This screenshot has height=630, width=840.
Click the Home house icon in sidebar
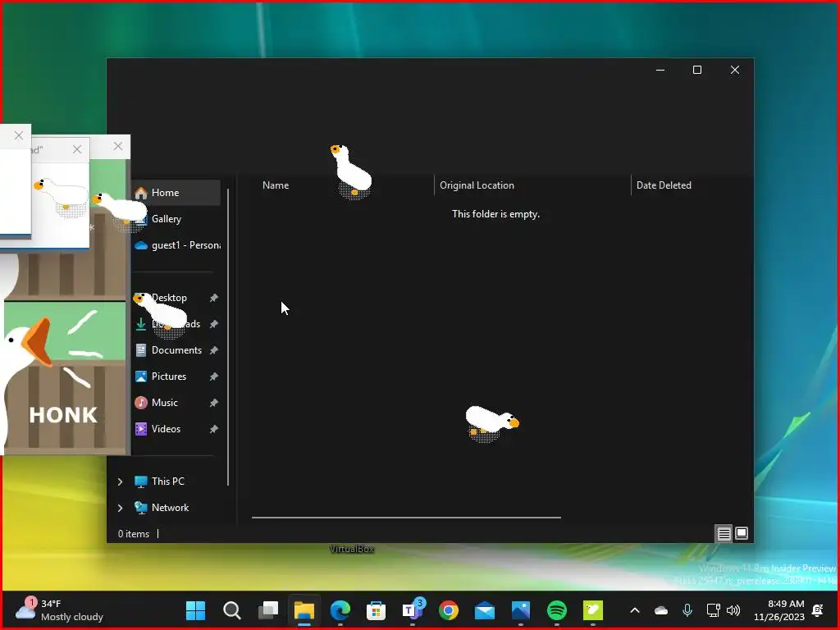141,193
